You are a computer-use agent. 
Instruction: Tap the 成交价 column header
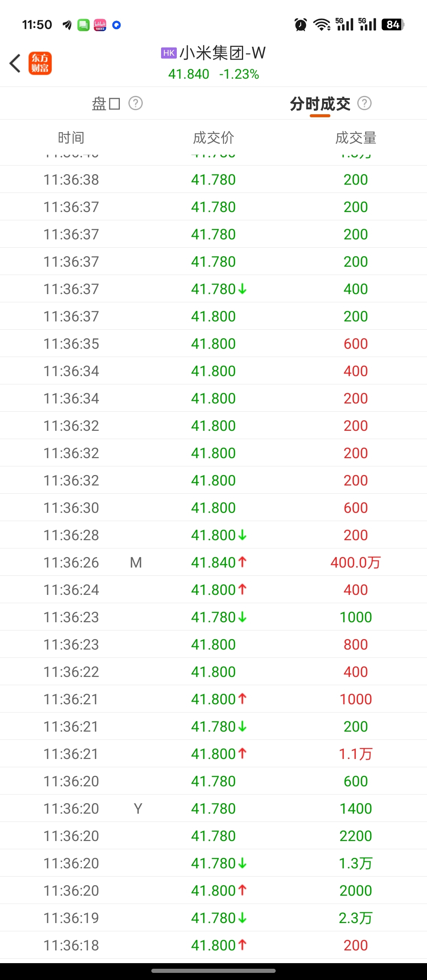(213, 138)
